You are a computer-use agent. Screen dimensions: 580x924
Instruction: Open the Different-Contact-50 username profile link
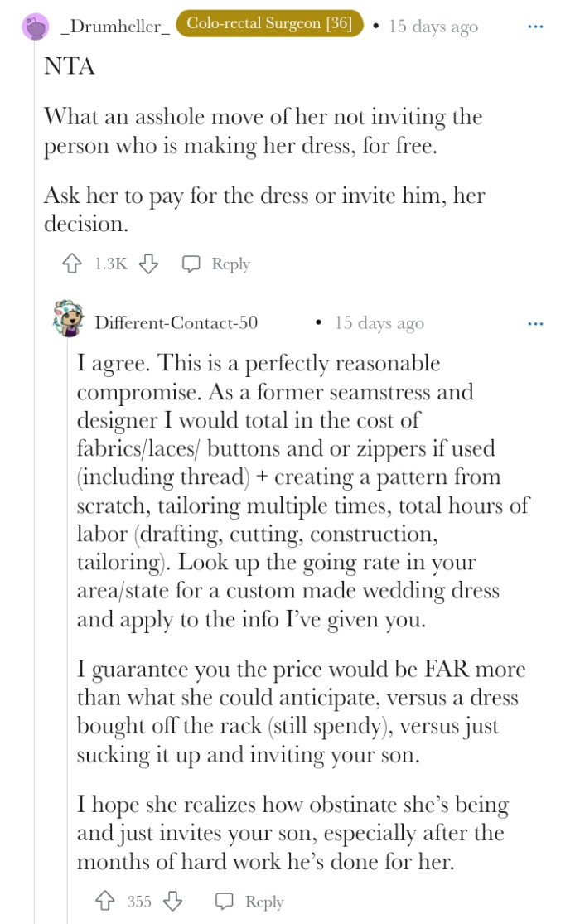[x=176, y=323]
